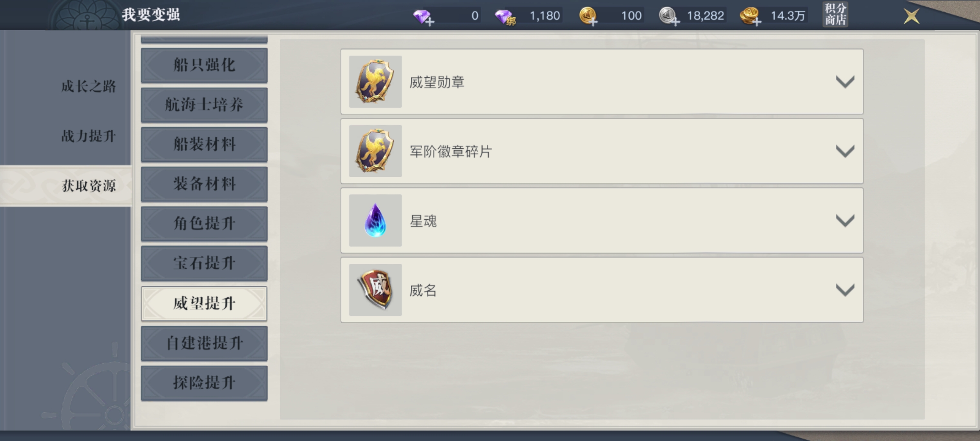Select the 航海士培养 category button

coord(204,105)
